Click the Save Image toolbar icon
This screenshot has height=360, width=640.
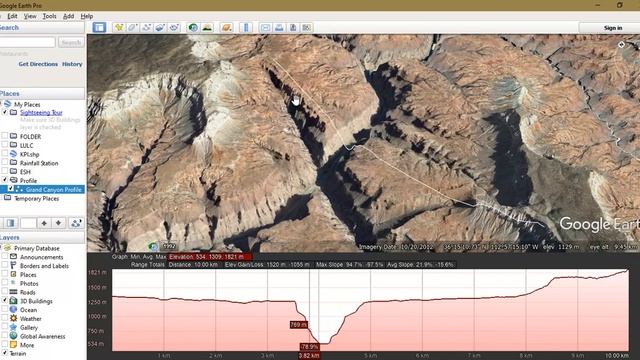point(293,27)
